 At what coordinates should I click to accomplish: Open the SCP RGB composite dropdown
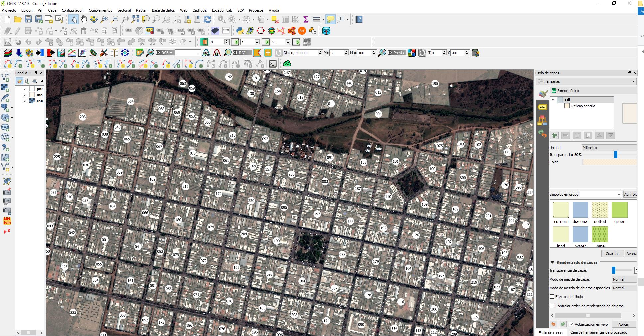(x=188, y=53)
